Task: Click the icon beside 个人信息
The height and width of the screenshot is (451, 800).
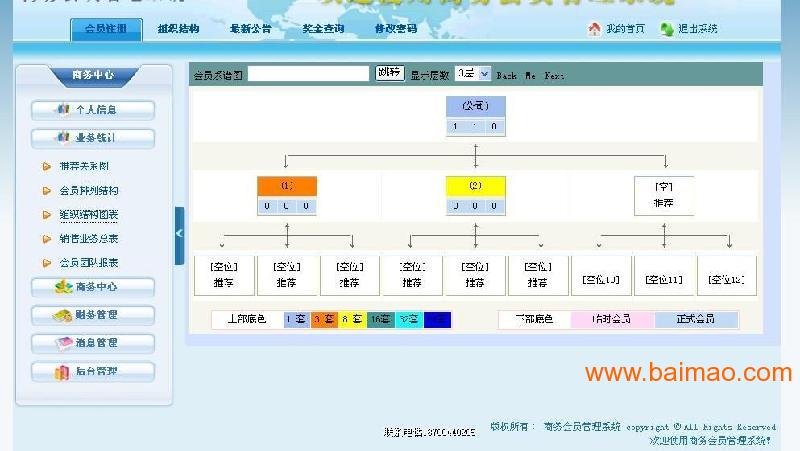Action: [63, 109]
